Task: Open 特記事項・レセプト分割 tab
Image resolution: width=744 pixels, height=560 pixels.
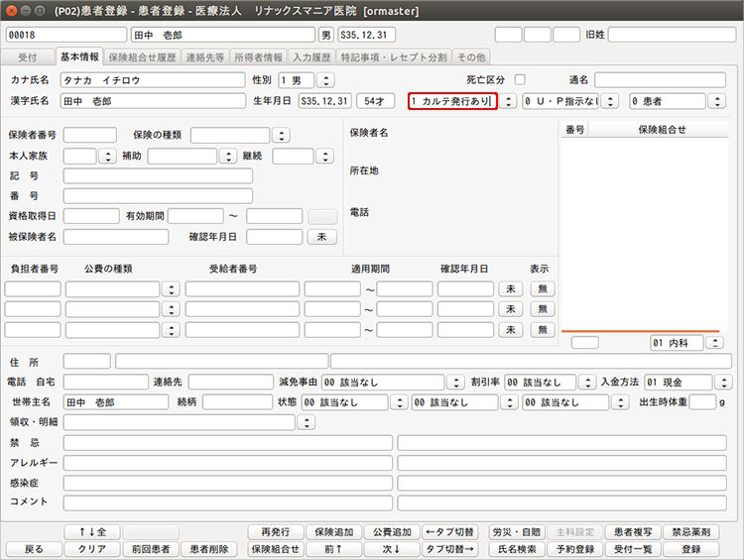Action: pyautogui.click(x=394, y=57)
